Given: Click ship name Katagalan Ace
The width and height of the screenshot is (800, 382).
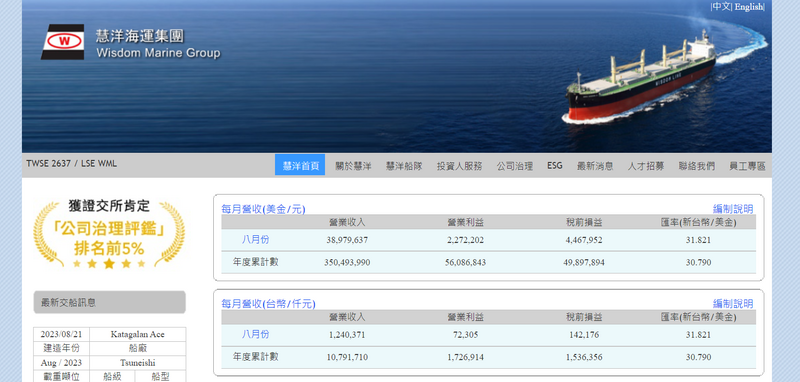Looking at the screenshot, I should [x=137, y=334].
